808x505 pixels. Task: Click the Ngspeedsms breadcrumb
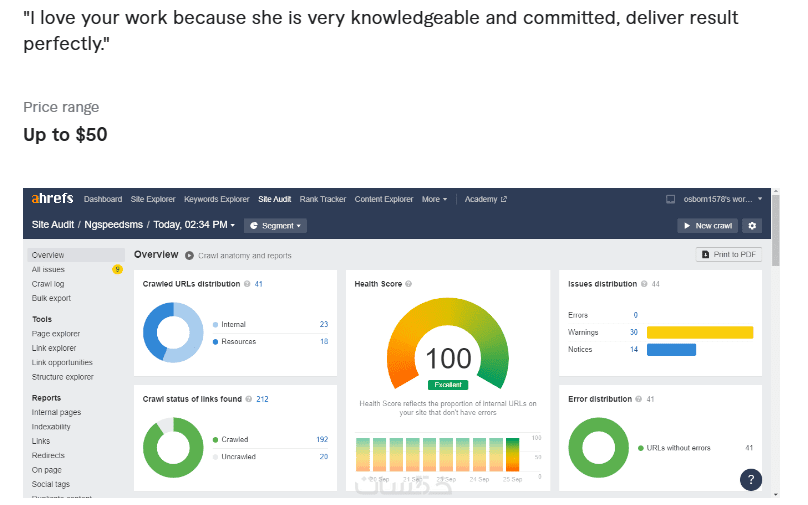(x=113, y=225)
